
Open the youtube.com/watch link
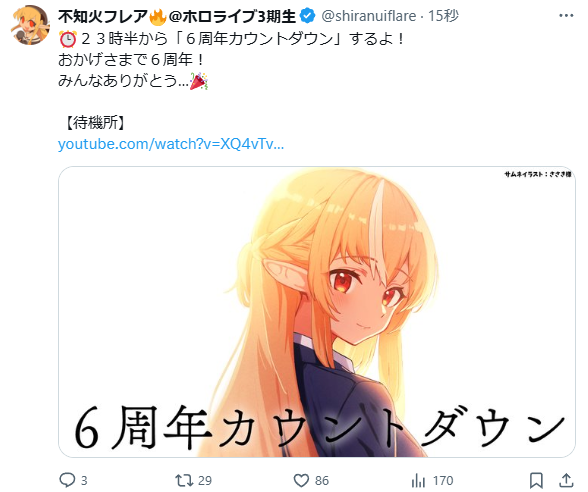171,144
